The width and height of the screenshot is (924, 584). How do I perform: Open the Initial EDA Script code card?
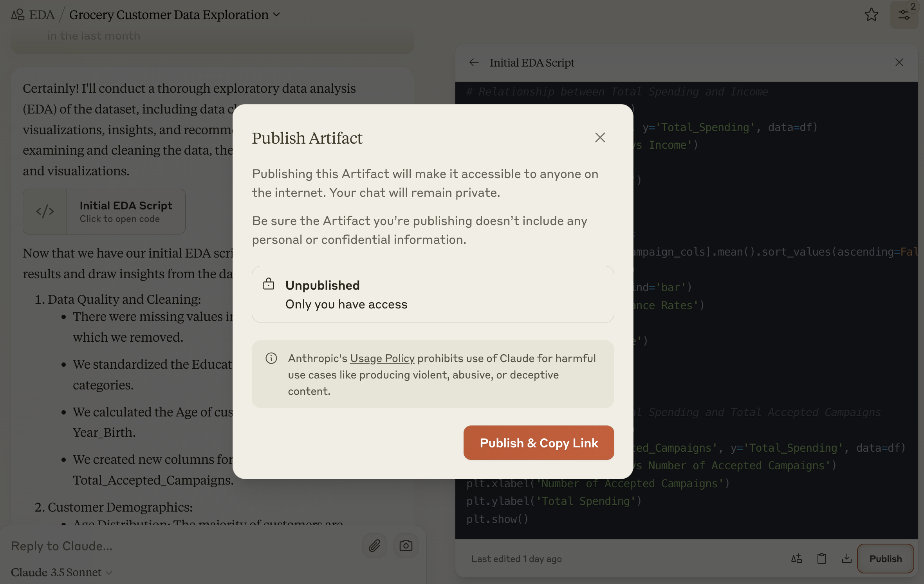(x=104, y=212)
